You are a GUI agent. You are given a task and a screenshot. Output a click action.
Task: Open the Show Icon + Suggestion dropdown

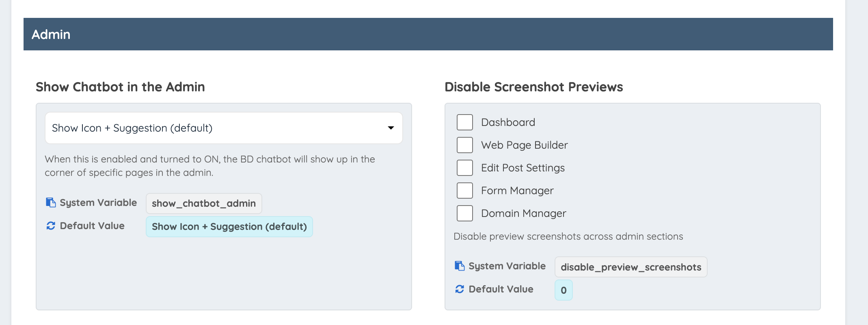click(224, 128)
